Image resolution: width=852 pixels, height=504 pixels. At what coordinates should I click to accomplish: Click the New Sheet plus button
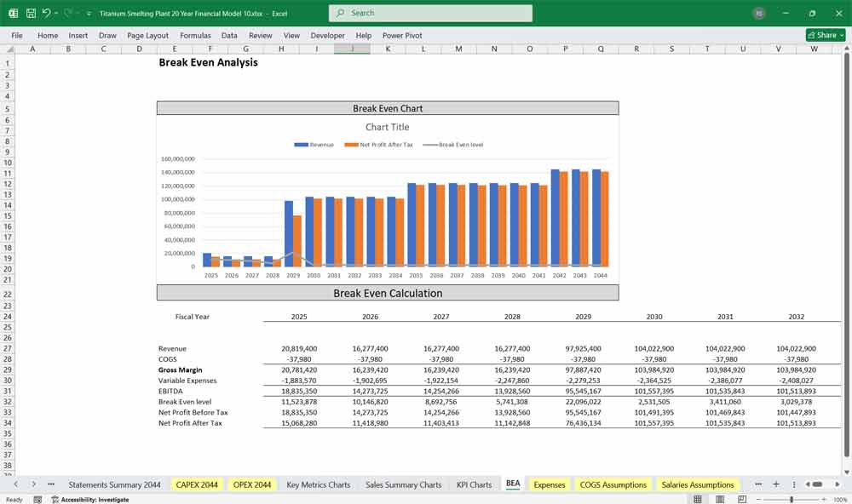point(776,484)
